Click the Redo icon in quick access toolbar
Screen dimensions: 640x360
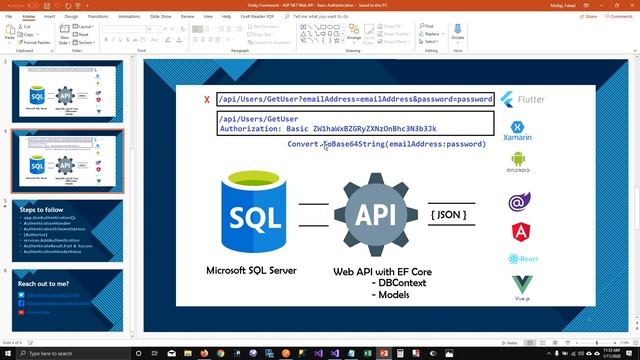click(x=68, y=6)
